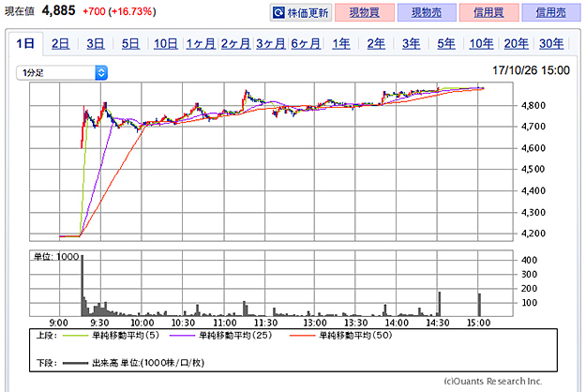Image resolution: width=586 pixels, height=392 pixels.
Task: Switch to the 5日 period tab
Action: [x=130, y=44]
